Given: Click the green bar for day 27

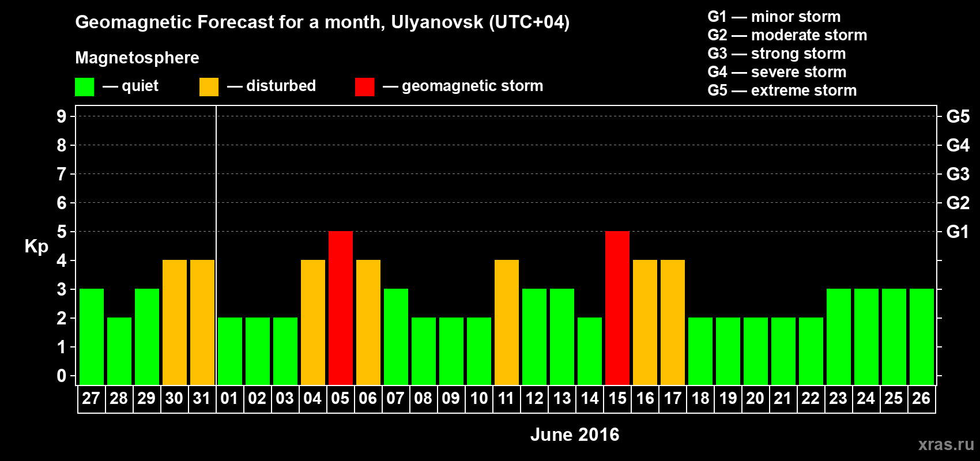Looking at the screenshot, I should tap(92, 337).
